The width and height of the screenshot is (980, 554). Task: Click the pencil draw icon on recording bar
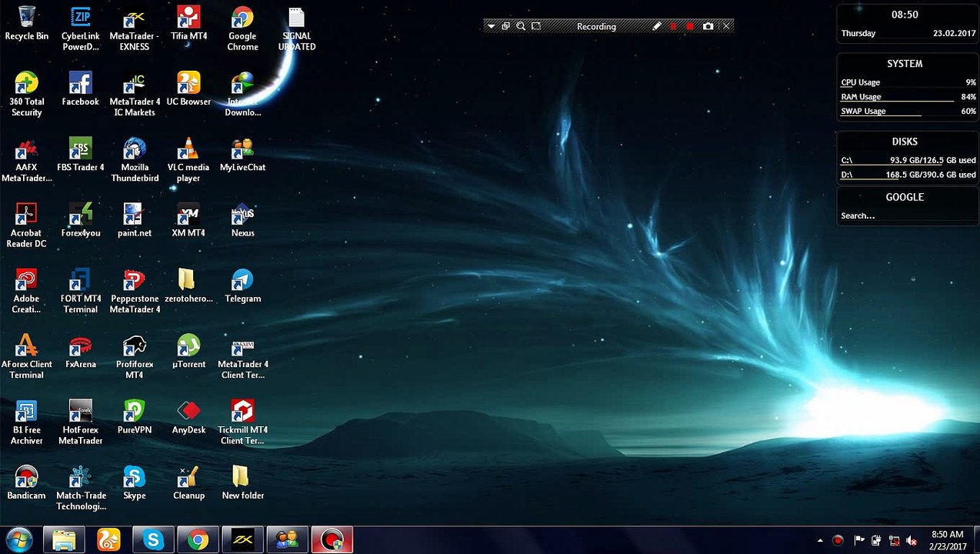click(x=656, y=26)
